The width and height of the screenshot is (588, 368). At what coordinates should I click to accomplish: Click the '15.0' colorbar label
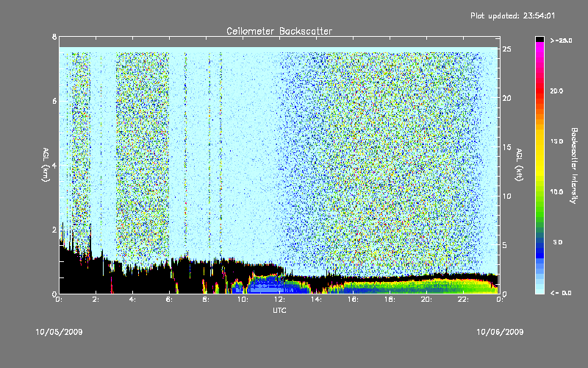(556, 141)
